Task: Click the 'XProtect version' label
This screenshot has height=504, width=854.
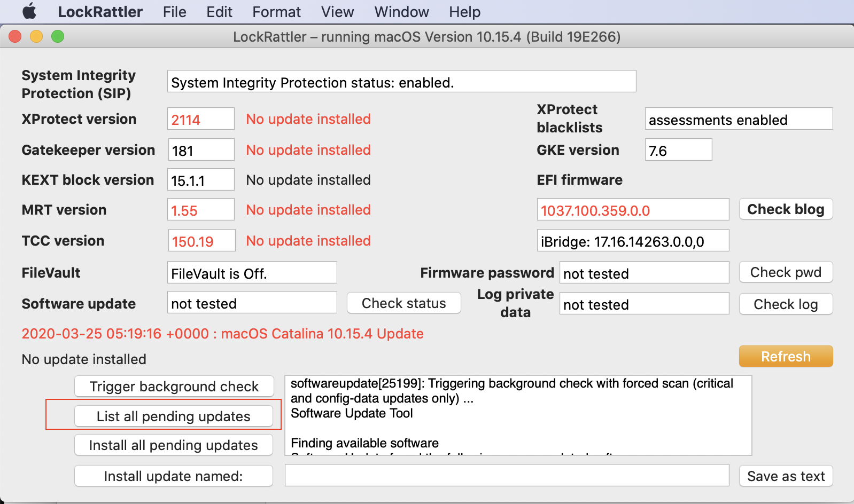Action: (x=79, y=119)
